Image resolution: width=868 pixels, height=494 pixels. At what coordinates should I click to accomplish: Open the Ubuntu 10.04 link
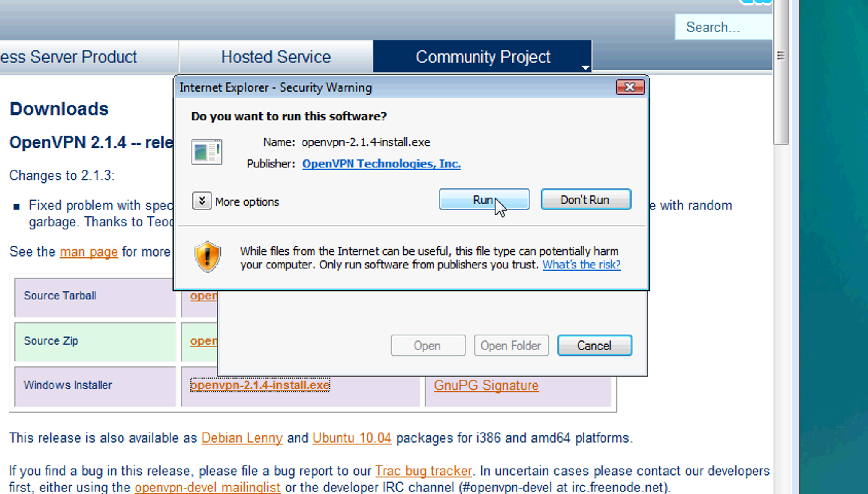pyautogui.click(x=352, y=438)
